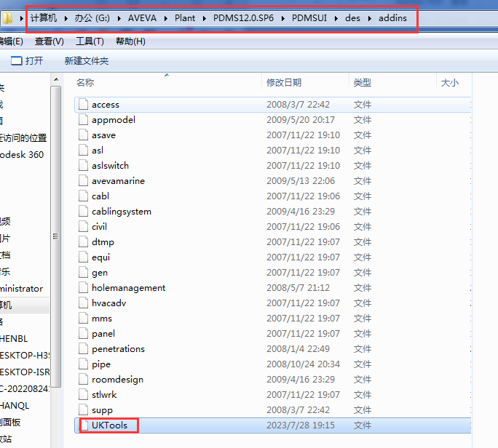
Task: Click the navigation pane vertical scrollbar
Action: [56, 236]
